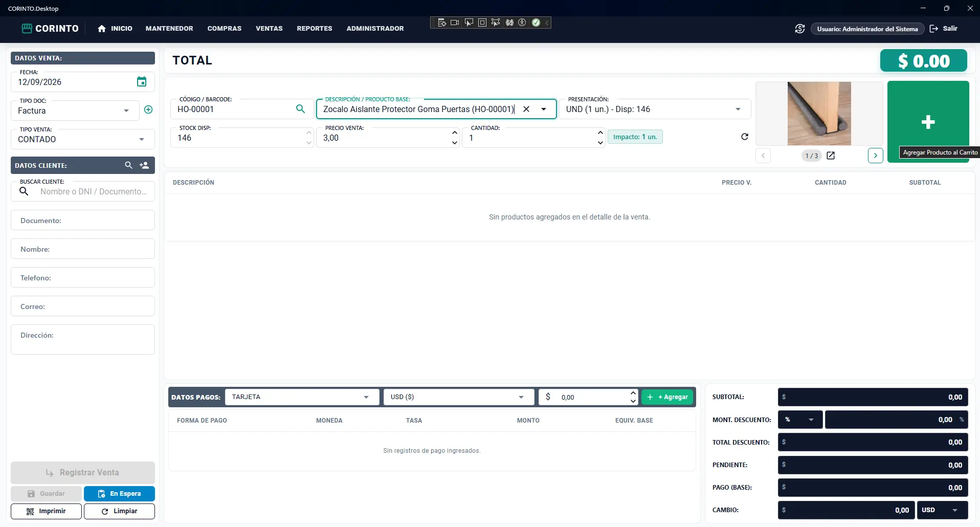Open binding failures braces icon
Screen dimensions: 980x527
[x=509, y=23]
